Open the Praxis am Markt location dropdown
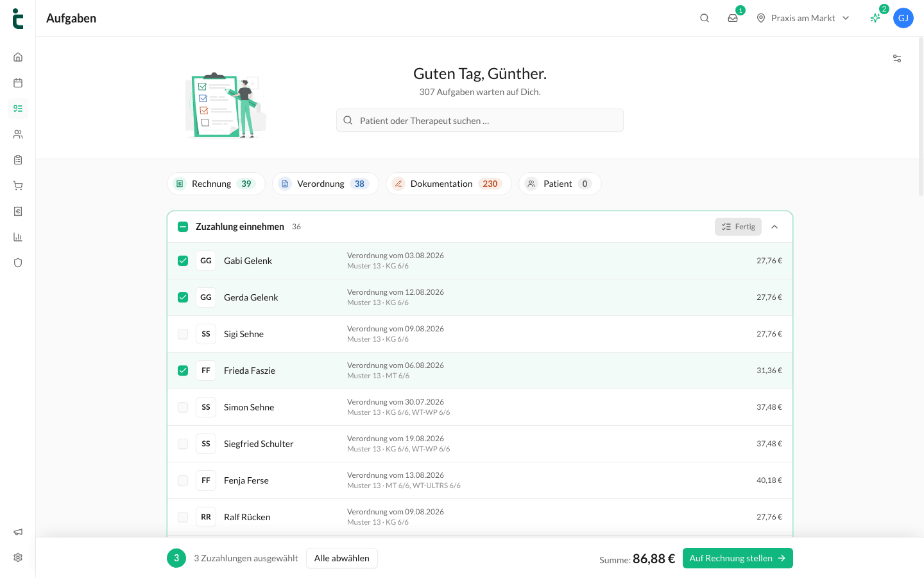This screenshot has height=578, width=924. (803, 18)
